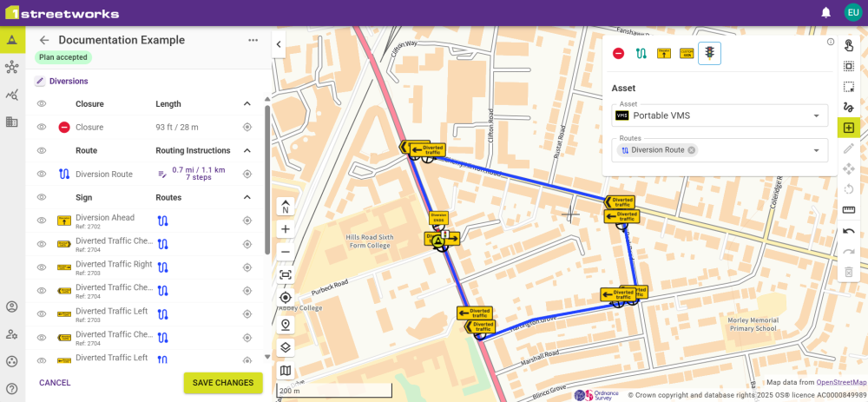
Task: Zoom in on the map
Action: (x=286, y=229)
